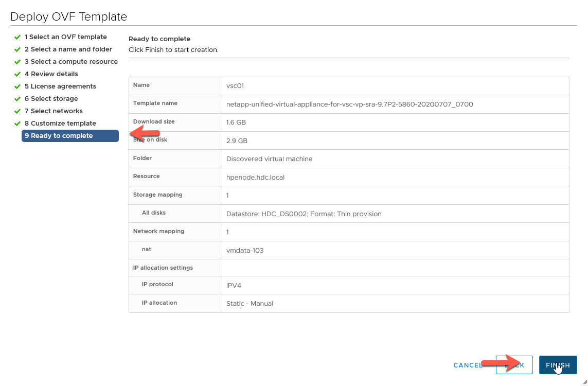Click the checkmark beside Select storage

click(x=17, y=99)
